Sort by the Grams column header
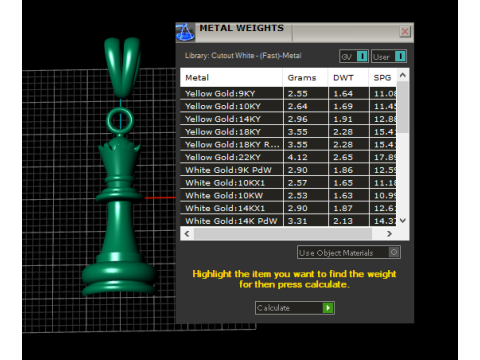Screen dimensions: 480x360 click(x=305, y=78)
